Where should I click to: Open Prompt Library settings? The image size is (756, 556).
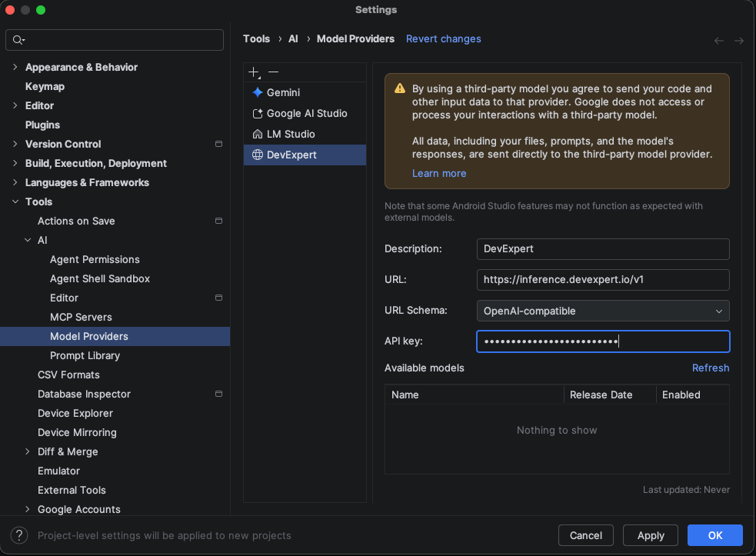[x=85, y=356]
